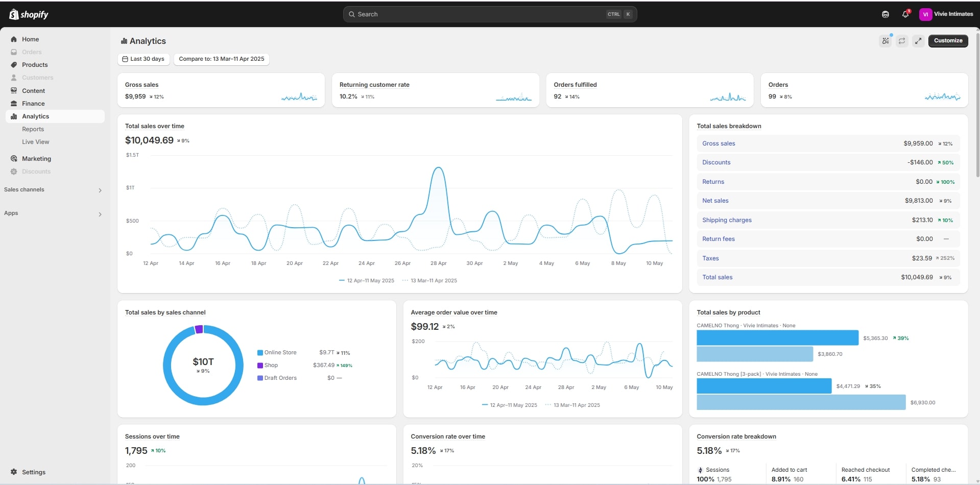
Task: Go to Live View in sidebar
Action: 36,142
